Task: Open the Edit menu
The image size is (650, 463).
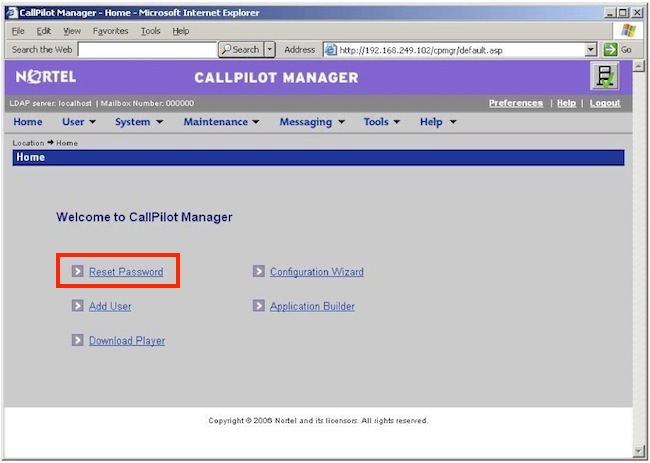Action: [44, 31]
